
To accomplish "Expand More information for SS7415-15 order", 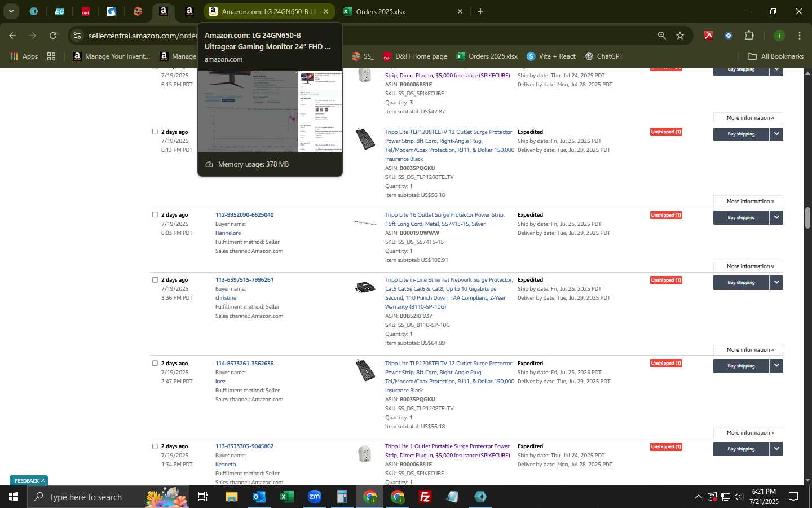I will click(748, 266).
